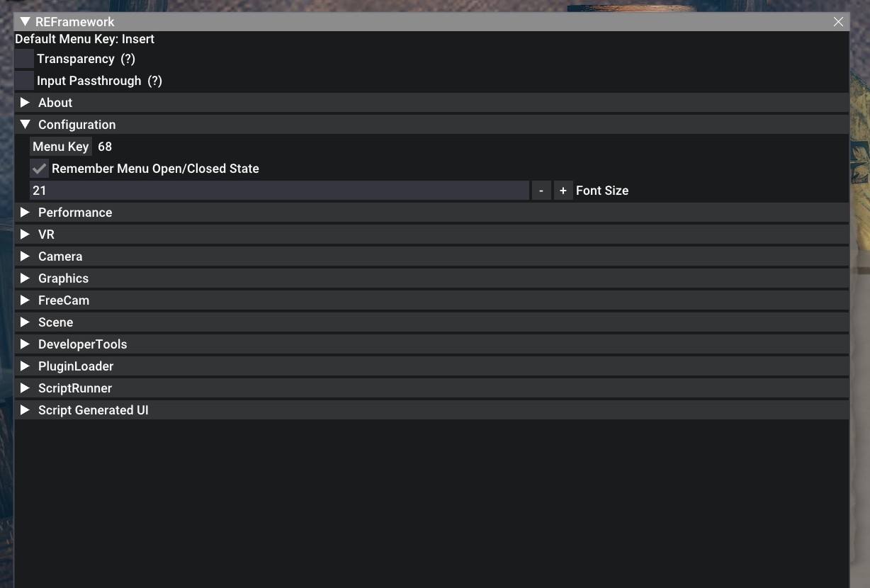Screen dimensions: 870x588
Task: Click the (?) help marker beside Transparency
Action: click(128, 59)
